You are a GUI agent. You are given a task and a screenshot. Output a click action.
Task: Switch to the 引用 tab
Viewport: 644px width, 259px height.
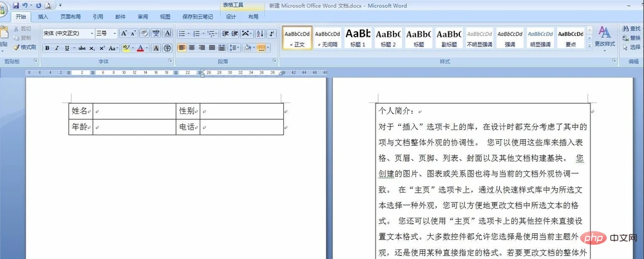tap(98, 17)
